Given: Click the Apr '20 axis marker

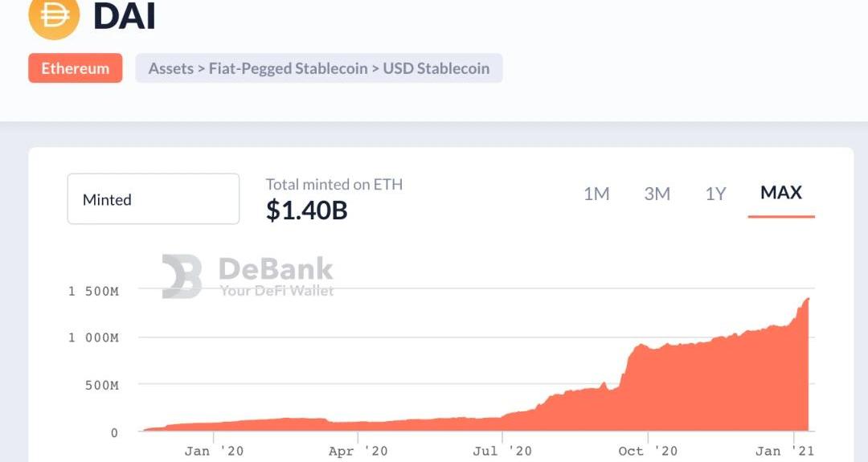Looking at the screenshot, I should pyautogui.click(x=358, y=451).
